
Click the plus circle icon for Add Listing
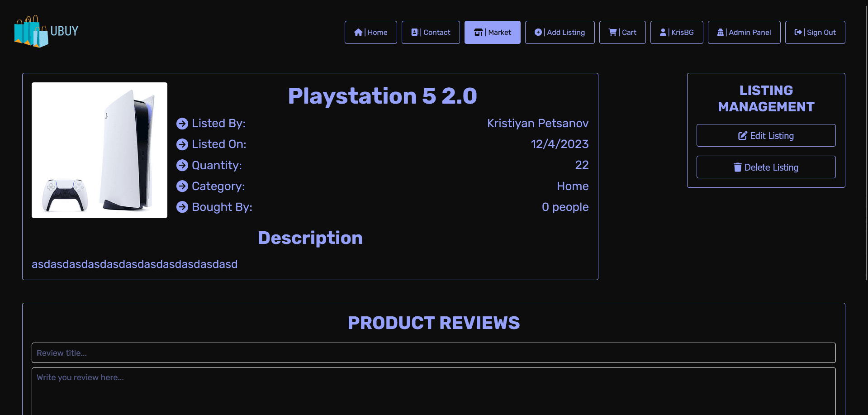[538, 33]
